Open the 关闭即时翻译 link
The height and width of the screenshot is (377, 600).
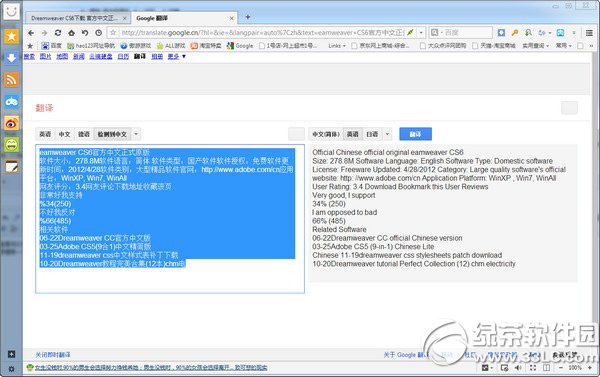[53, 355]
